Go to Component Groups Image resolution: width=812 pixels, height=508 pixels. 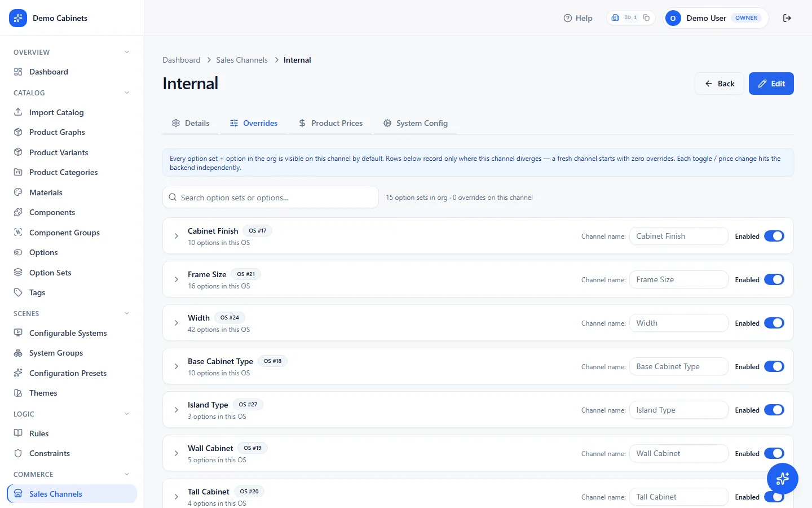pos(72,233)
